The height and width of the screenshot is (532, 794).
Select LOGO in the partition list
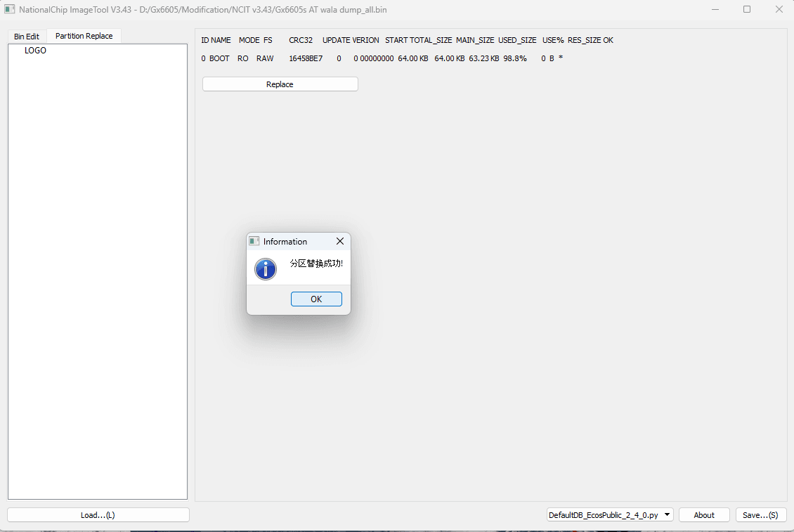tap(35, 50)
